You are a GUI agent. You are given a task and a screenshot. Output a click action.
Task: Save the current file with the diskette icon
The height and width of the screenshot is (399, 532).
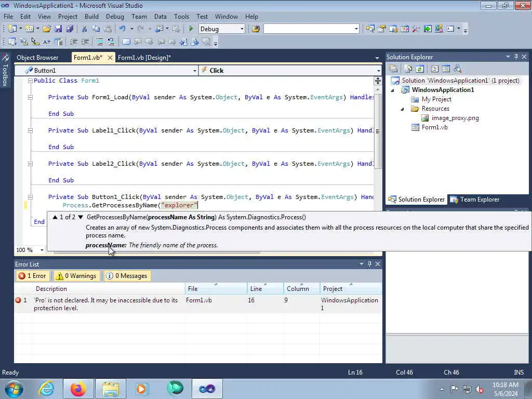[58, 29]
